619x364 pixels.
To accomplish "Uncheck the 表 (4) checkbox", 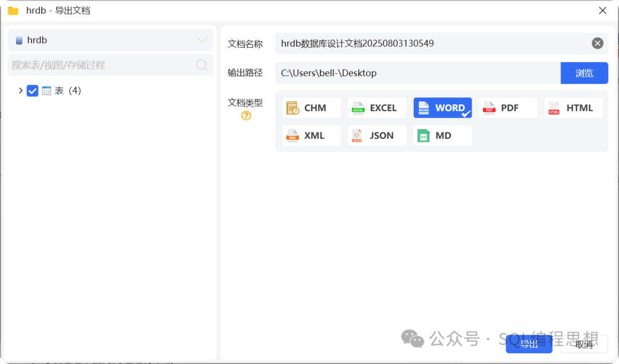I will pos(33,91).
